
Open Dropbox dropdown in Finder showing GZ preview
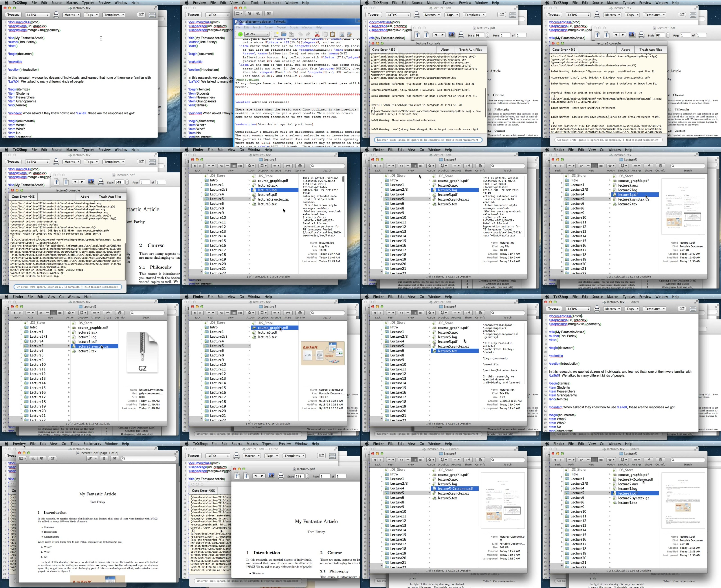(x=83, y=313)
